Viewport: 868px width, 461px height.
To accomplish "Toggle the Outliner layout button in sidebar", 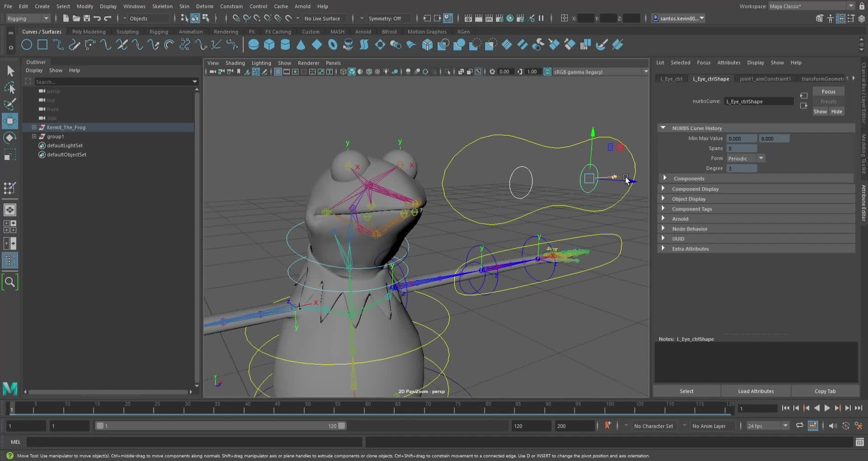I will point(10,260).
